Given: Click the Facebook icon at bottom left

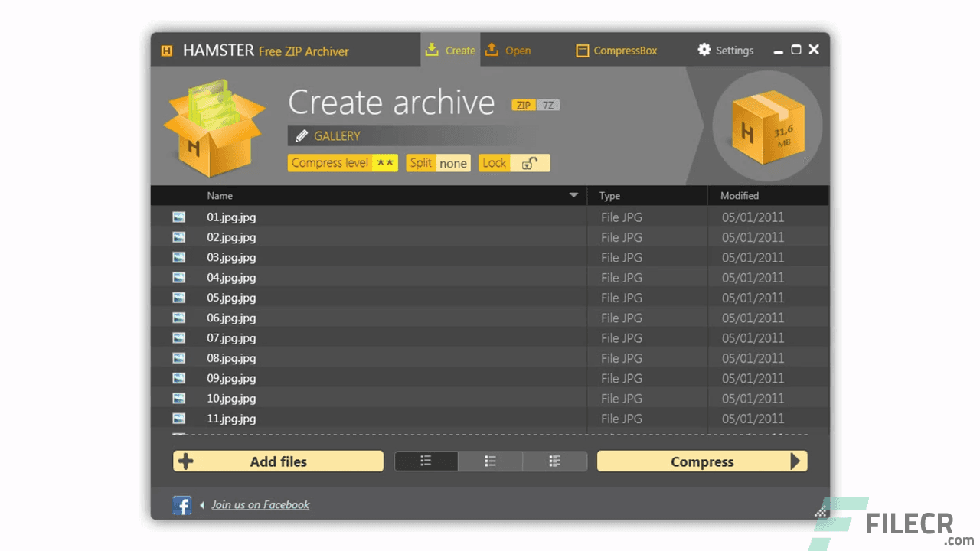Looking at the screenshot, I should 182,505.
